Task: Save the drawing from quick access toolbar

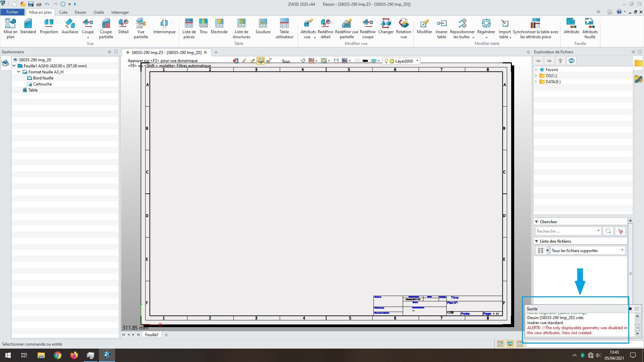Action: click(x=31, y=4)
